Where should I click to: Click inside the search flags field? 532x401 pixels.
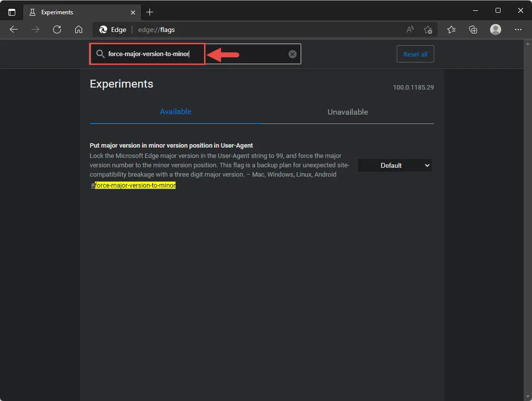pos(195,54)
